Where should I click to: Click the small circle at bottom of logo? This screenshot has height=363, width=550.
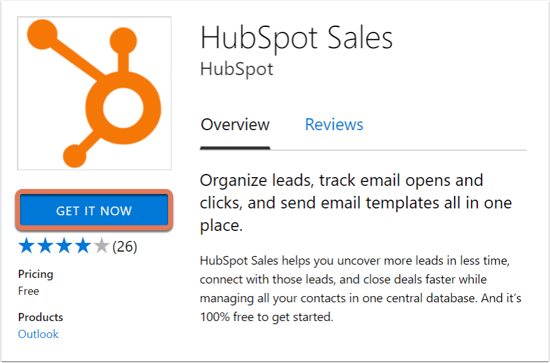coord(74,156)
